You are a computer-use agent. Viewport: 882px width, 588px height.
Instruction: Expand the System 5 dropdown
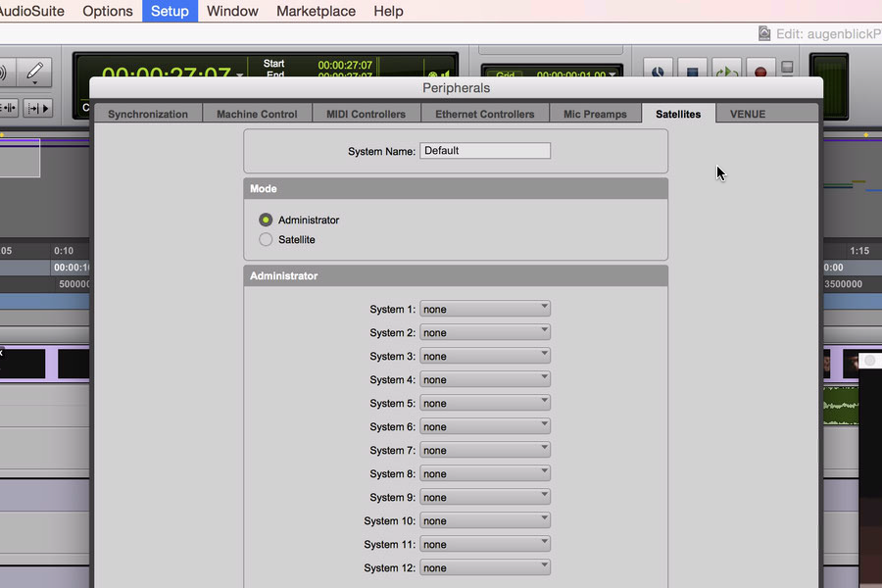tap(484, 403)
